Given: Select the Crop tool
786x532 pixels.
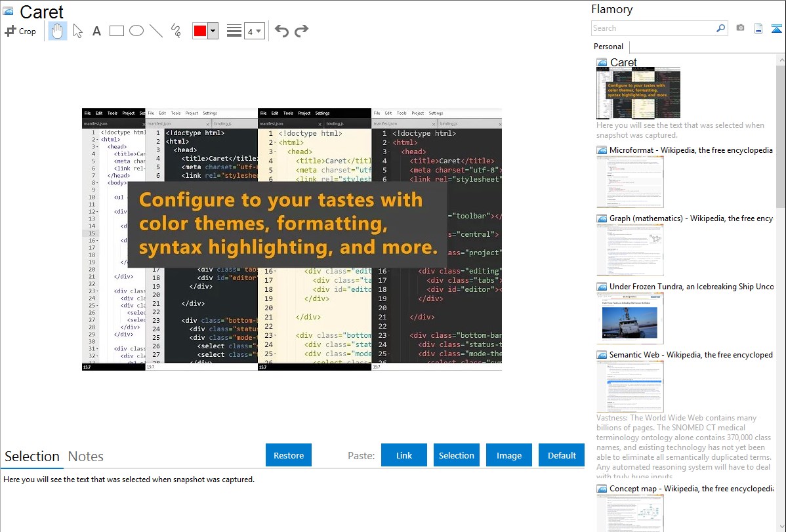Looking at the screenshot, I should pos(20,31).
